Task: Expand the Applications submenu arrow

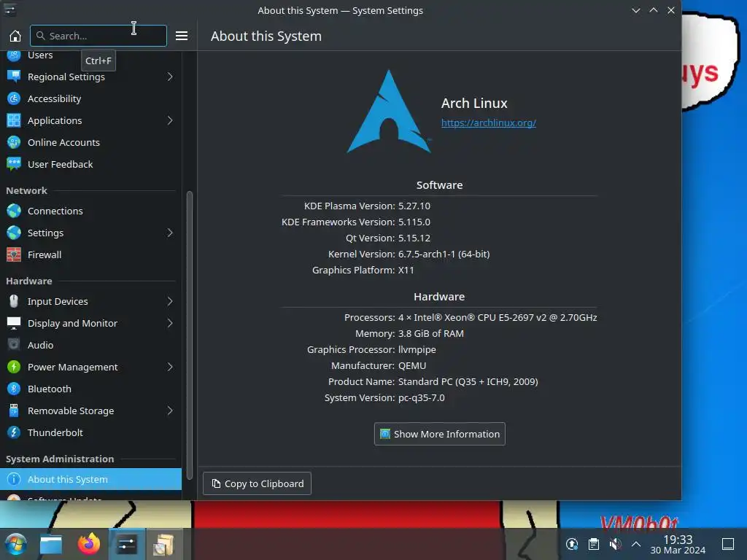Action: 170,120
